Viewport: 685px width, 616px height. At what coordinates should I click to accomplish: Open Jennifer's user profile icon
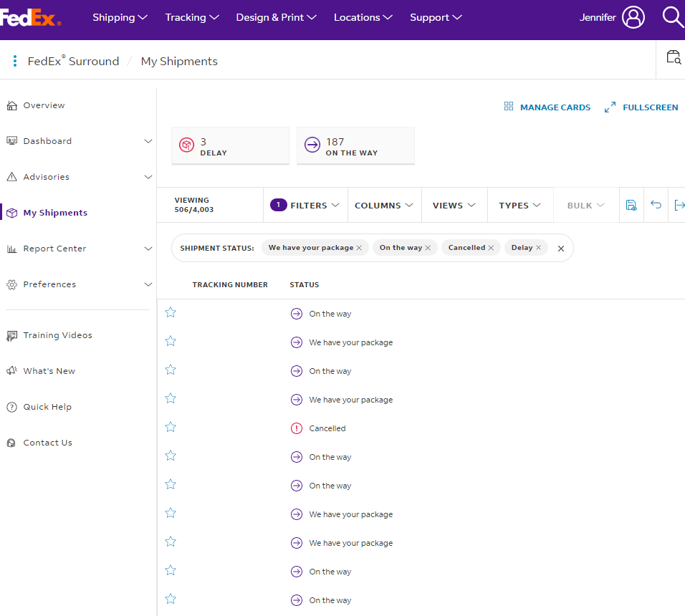[633, 17]
